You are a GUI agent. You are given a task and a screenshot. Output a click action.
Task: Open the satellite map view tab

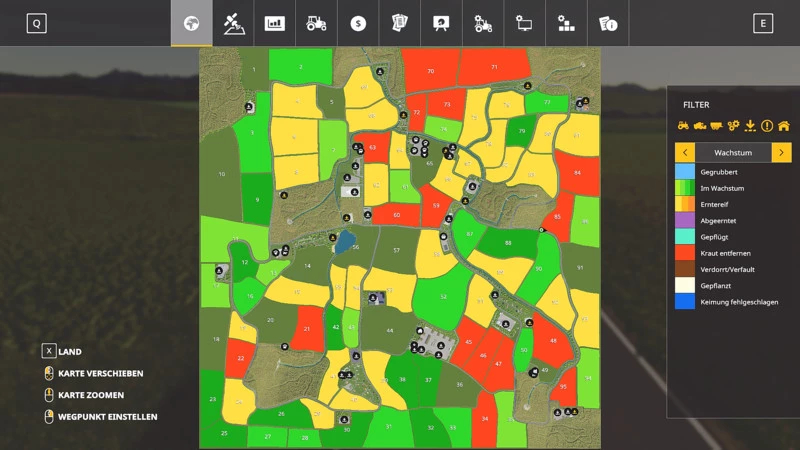[x=233, y=23]
